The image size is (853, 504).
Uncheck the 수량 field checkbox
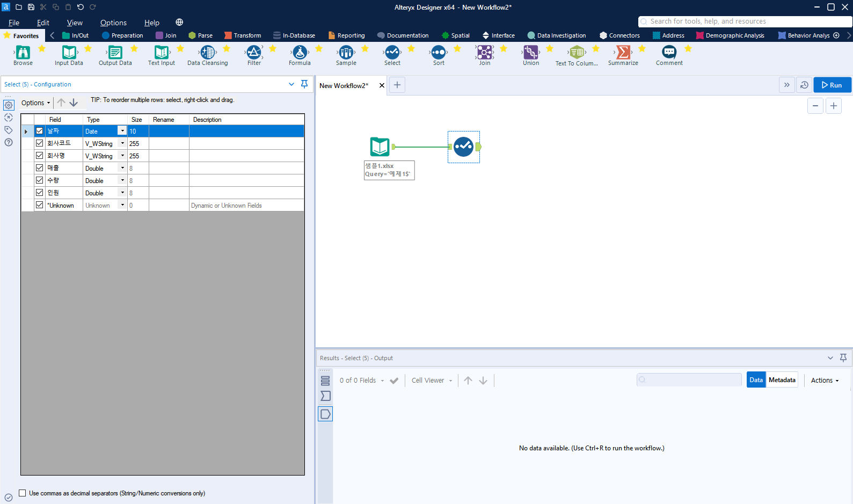click(40, 180)
